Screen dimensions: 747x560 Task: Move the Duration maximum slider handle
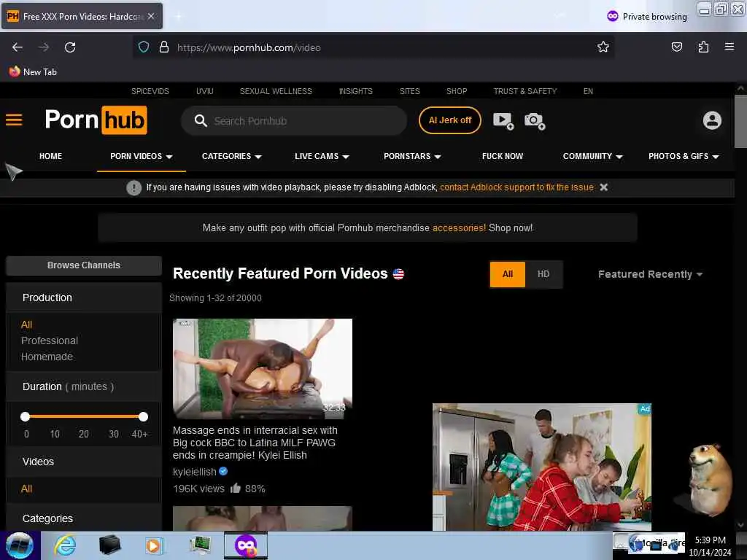pos(144,416)
